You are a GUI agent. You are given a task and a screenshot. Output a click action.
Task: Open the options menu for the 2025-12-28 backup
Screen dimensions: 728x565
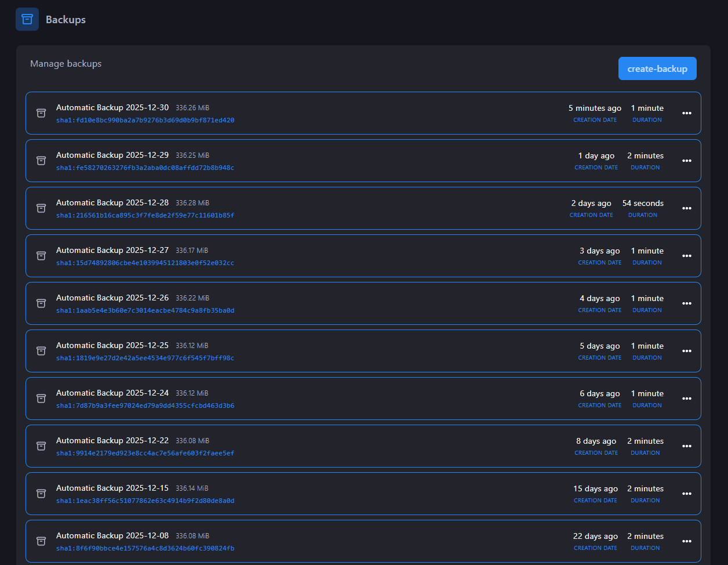pyautogui.click(x=687, y=208)
